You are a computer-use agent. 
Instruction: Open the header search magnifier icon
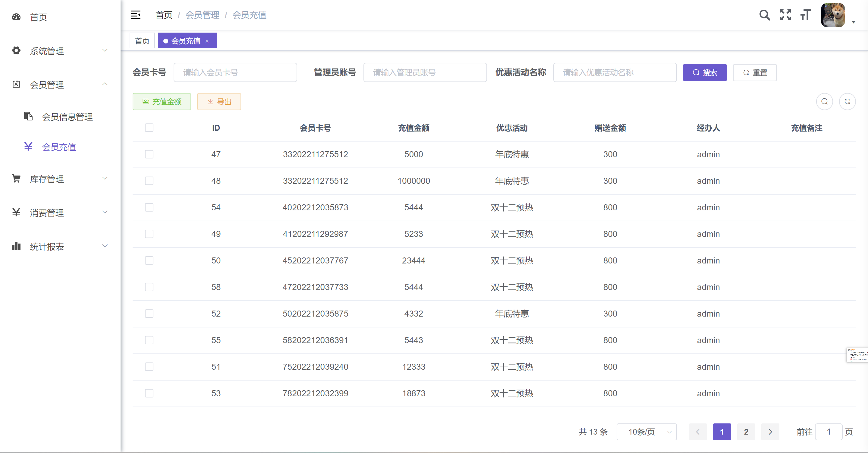[x=764, y=15]
